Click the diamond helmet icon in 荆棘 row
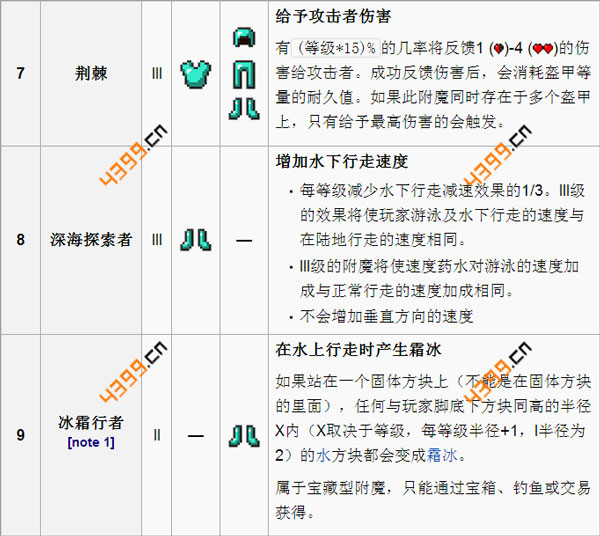 click(244, 37)
